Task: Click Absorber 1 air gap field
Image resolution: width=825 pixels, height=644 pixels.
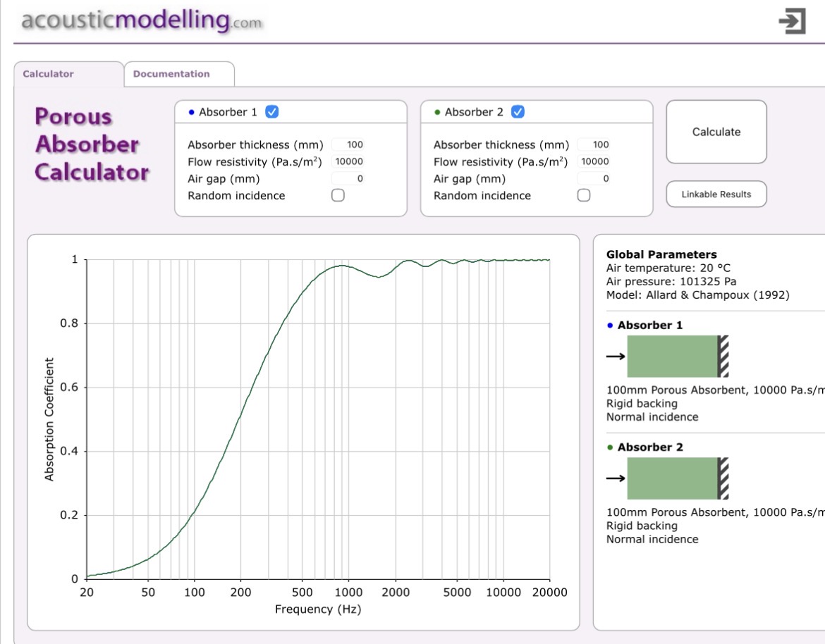Action: pos(348,179)
